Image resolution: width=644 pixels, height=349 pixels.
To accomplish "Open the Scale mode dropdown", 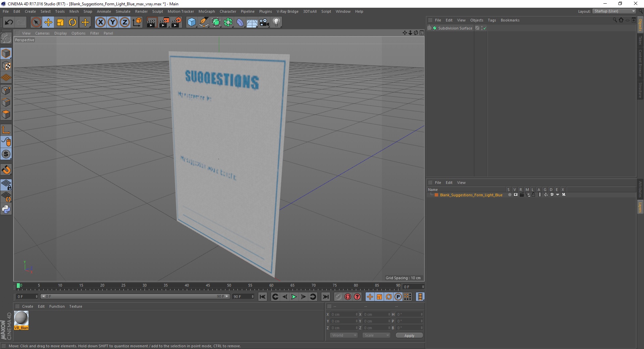I will click(x=376, y=335).
